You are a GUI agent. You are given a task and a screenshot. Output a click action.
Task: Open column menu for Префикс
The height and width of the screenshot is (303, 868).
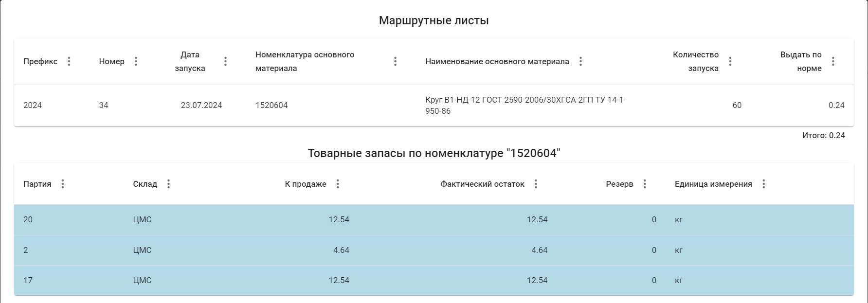pos(69,61)
